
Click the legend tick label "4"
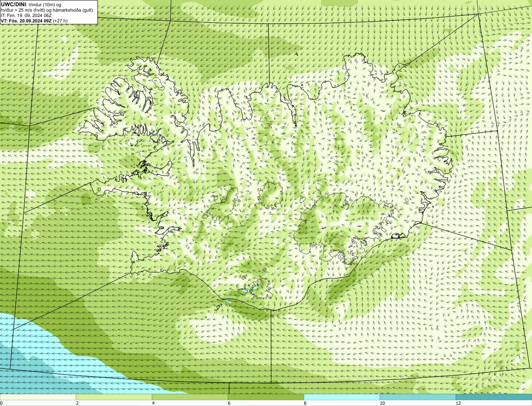153,403
